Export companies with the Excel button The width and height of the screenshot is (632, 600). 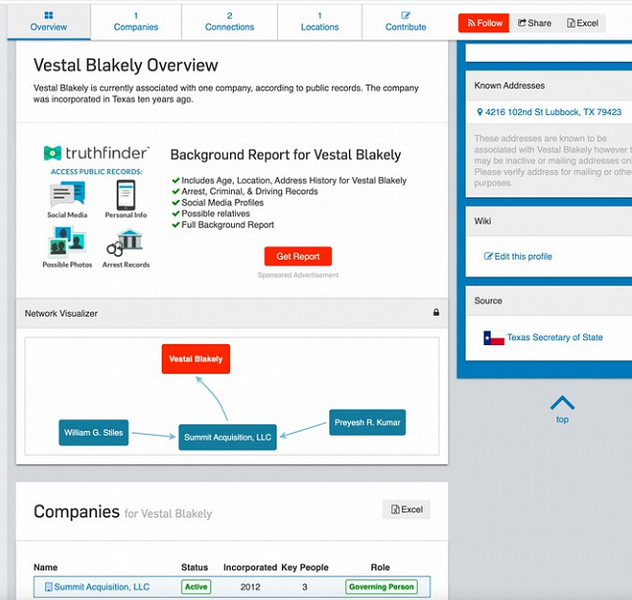[406, 509]
